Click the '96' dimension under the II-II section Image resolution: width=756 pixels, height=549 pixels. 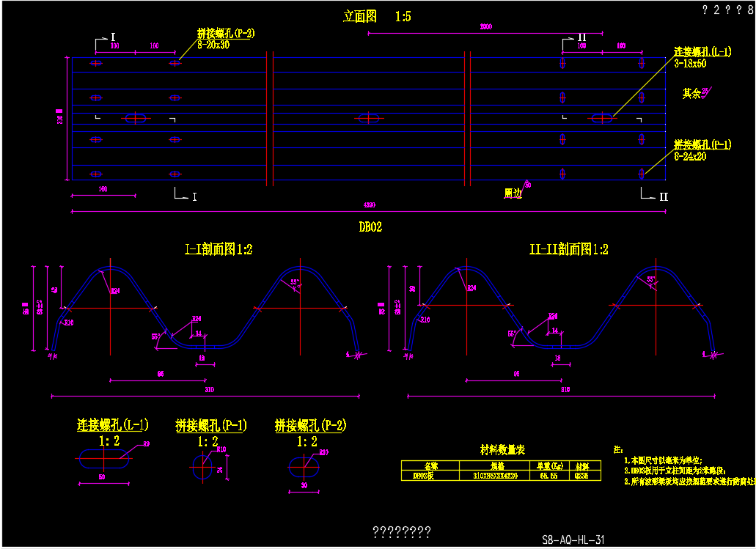[x=516, y=374]
